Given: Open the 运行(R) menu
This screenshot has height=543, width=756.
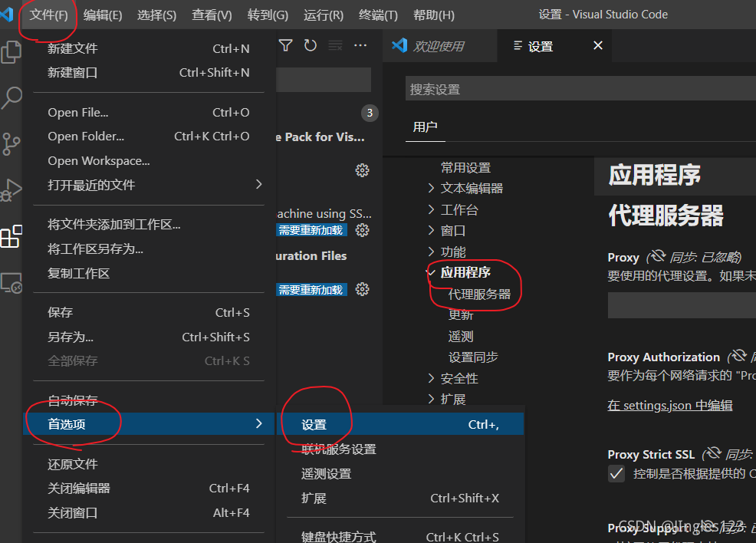Looking at the screenshot, I should [x=324, y=15].
